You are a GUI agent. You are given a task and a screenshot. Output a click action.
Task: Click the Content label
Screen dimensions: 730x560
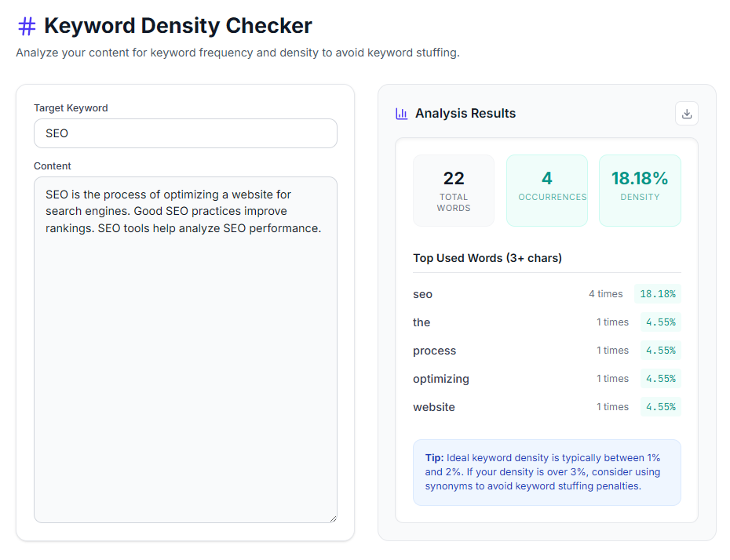coord(52,166)
